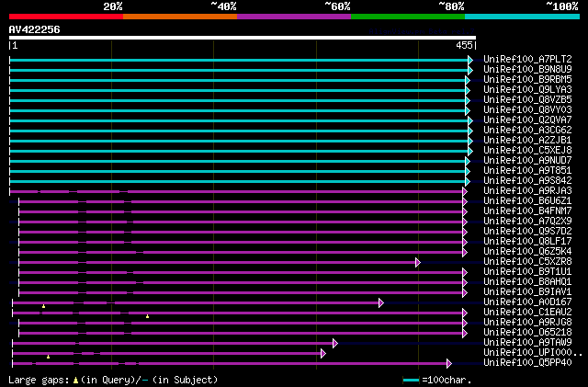Click the arrowhead of the UniRef100_A9S842 alignment
The width and height of the screenshot is (588, 387).
tap(468, 182)
